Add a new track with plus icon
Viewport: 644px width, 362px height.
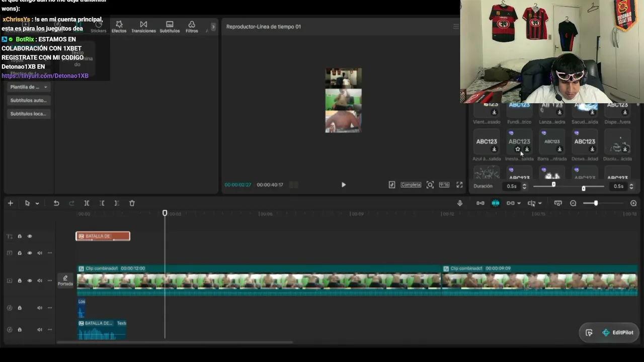tap(10, 203)
